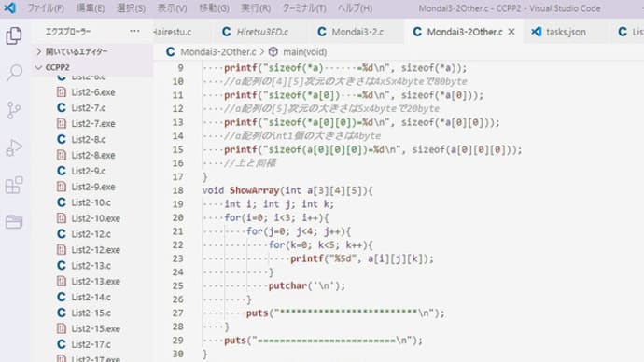Close the Mondai3-2Other.c tab

tap(511, 32)
